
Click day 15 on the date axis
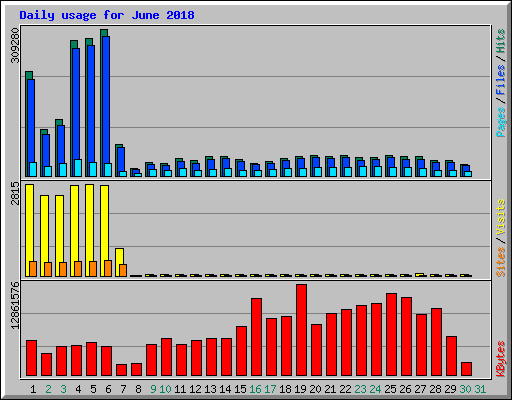(240, 389)
